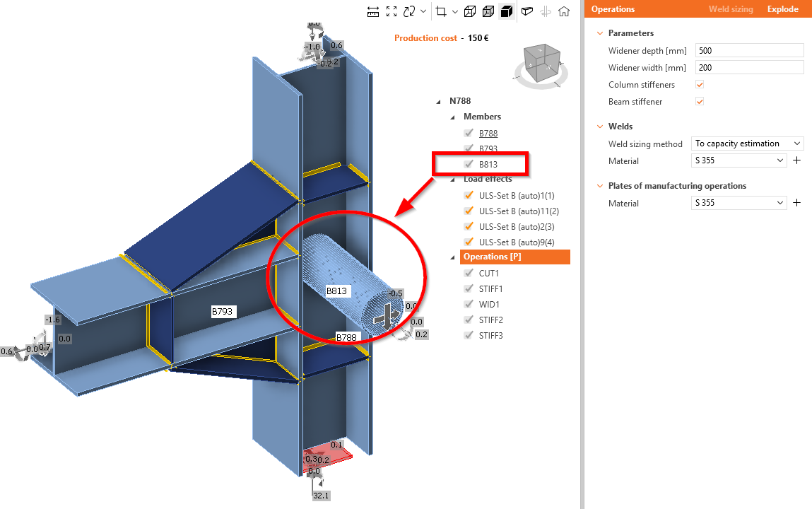Click the Explode tab

(x=782, y=9)
